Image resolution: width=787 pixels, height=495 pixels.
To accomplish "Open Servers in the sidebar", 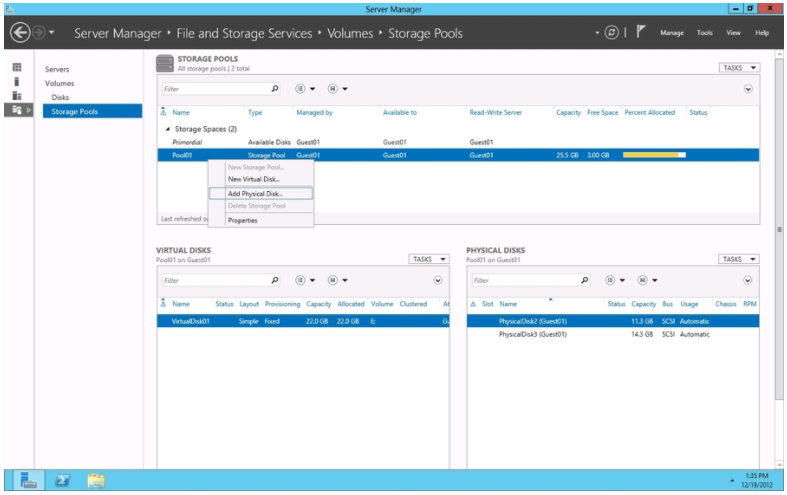I will [x=57, y=69].
